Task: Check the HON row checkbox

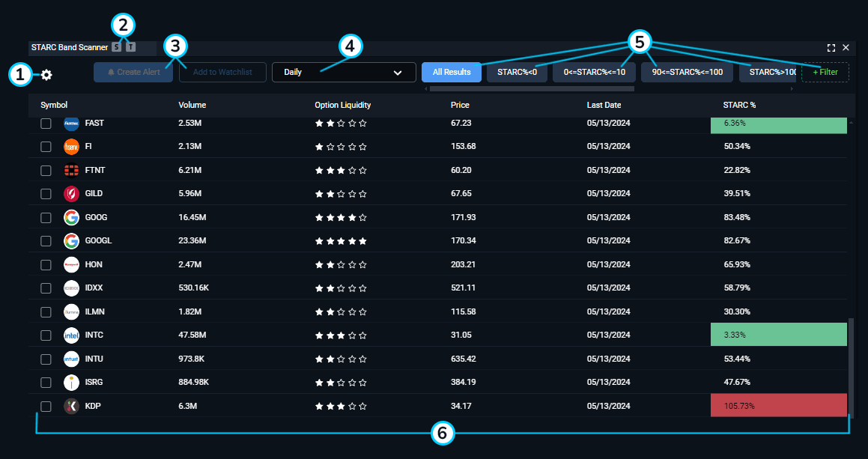Action: point(46,264)
